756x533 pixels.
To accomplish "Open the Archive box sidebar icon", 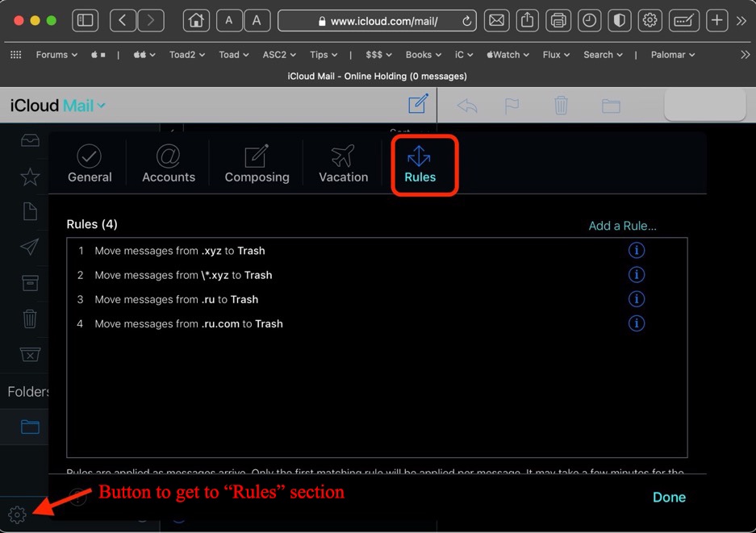I will point(30,283).
